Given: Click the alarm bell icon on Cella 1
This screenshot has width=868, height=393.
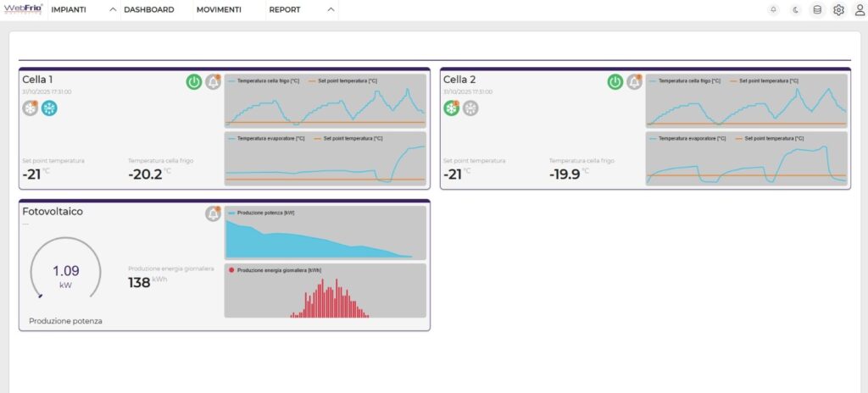Looking at the screenshot, I should coord(214,82).
